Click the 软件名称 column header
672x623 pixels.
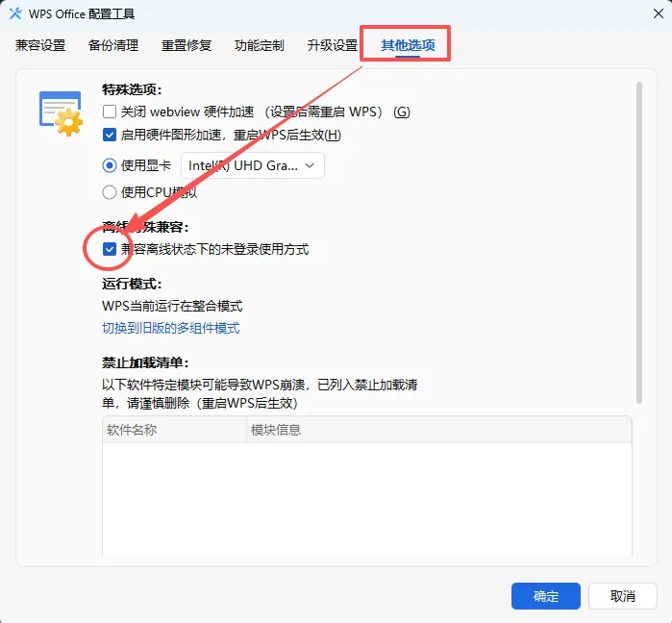(174, 430)
